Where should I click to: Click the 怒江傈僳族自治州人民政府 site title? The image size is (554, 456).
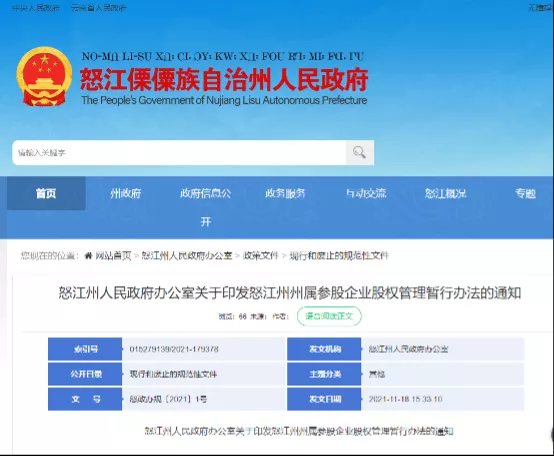[224, 79]
